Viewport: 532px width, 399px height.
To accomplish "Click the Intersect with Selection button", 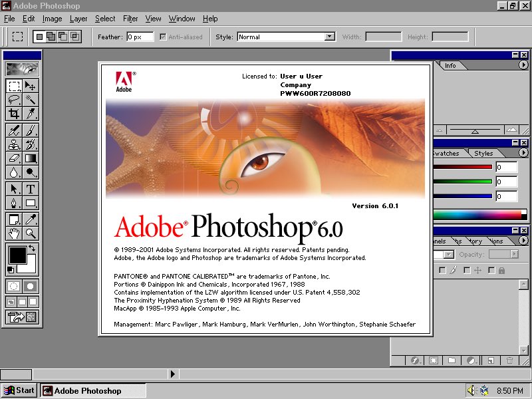I will click(74, 37).
